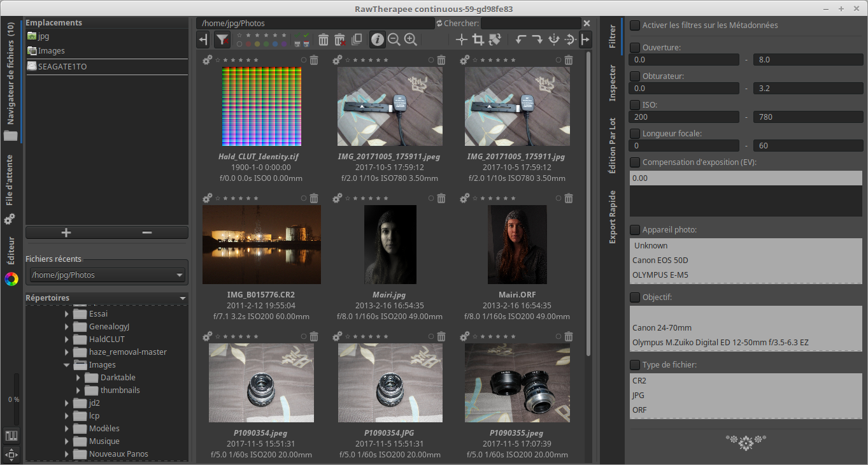Tick the ISO filter checkbox
Viewport: 868px width, 465px height.
pos(635,105)
